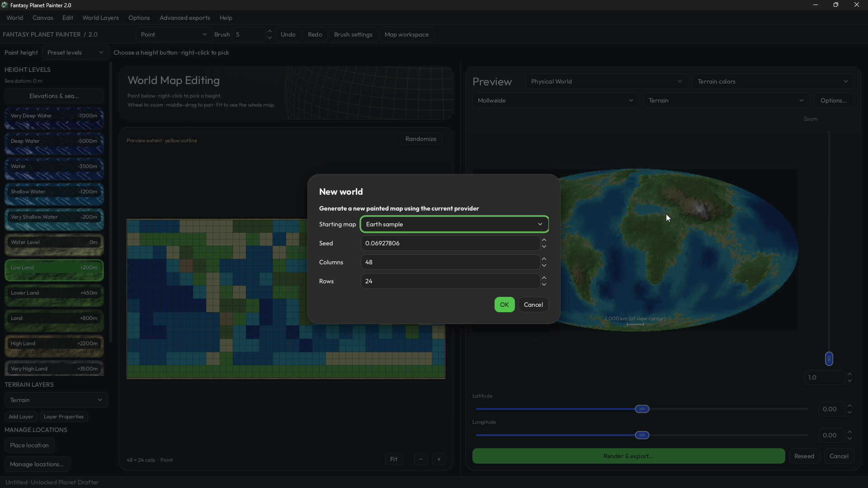Expand the Mollweide projection dropdown
Viewport: 868px width, 488px height.
click(x=556, y=100)
